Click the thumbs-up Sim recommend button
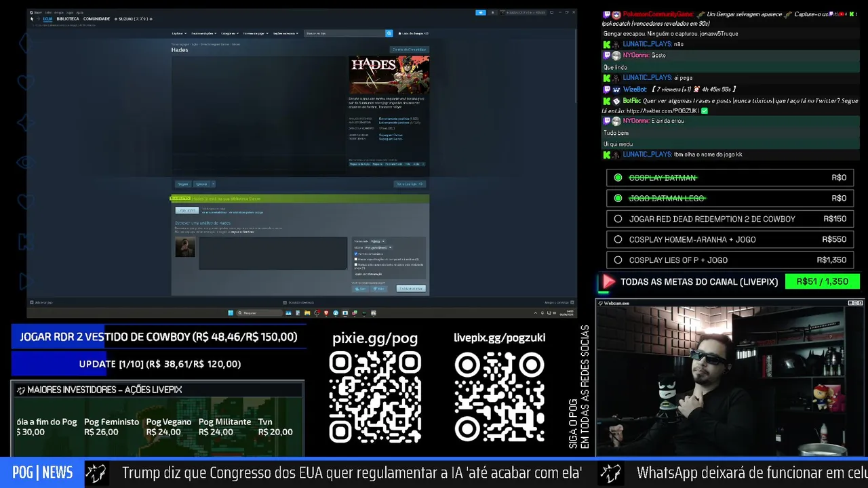Screen dimensions: 868x488 [361, 289]
